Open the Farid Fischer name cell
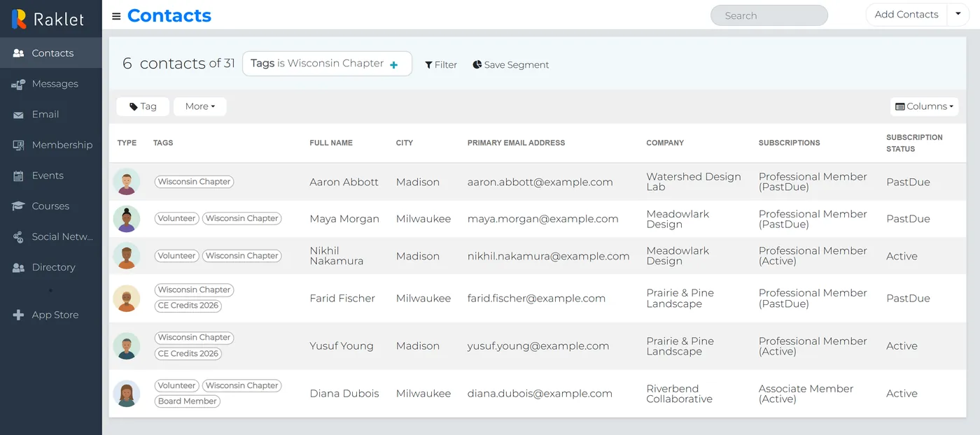This screenshot has height=435, width=980. (342, 298)
